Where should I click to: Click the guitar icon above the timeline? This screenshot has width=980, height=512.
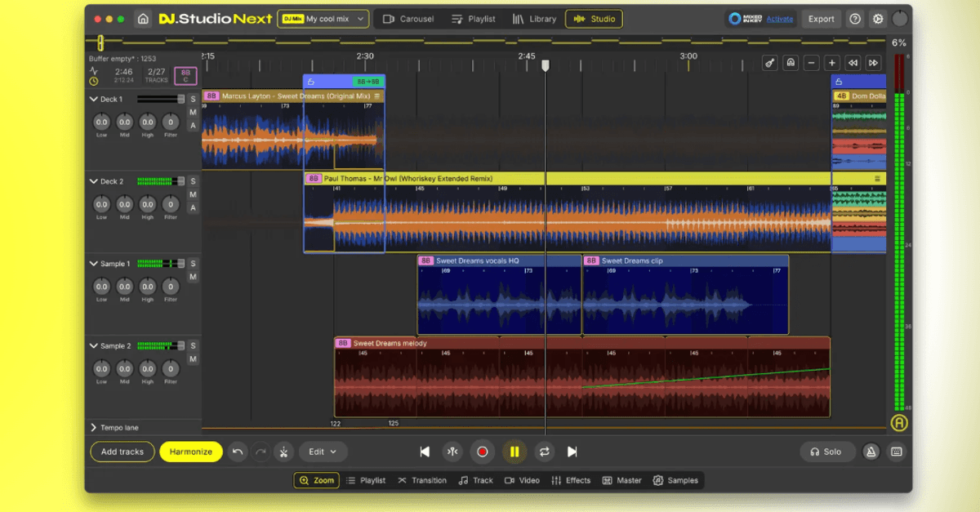tap(769, 63)
